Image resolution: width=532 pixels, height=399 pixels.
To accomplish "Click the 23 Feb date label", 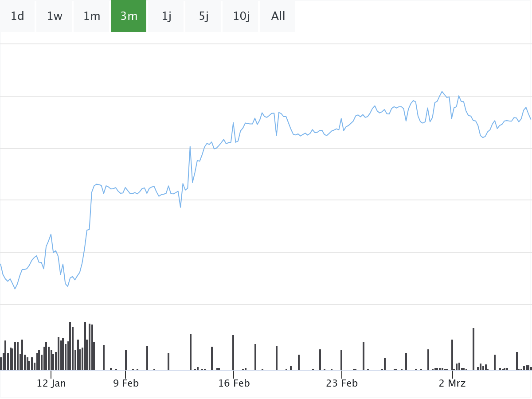I will pyautogui.click(x=342, y=383).
